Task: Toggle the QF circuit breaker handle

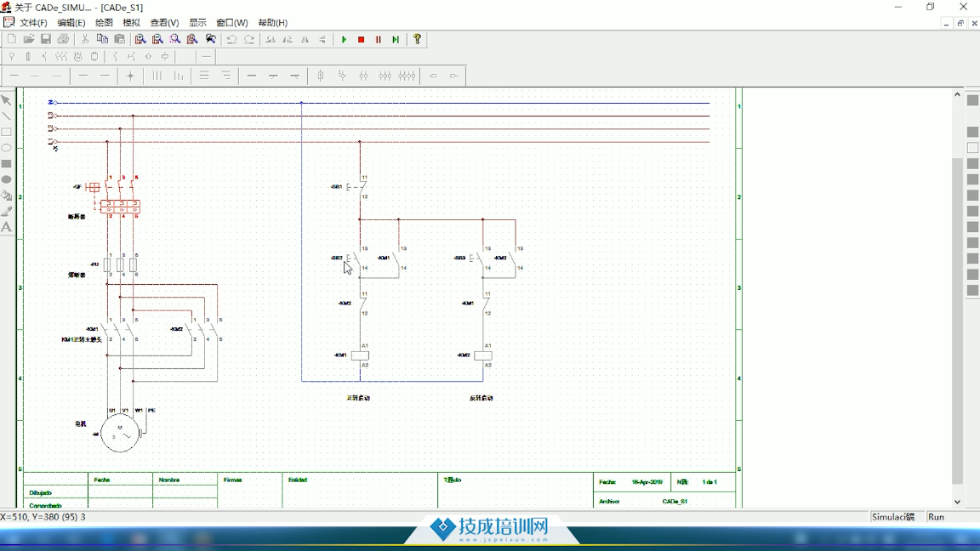Action: tap(94, 187)
